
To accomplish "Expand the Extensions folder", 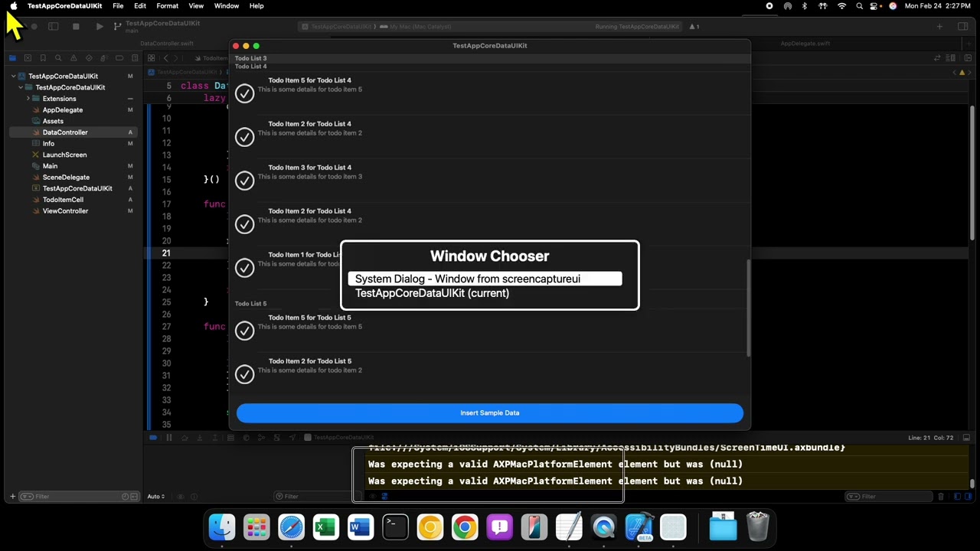I will pos(28,99).
